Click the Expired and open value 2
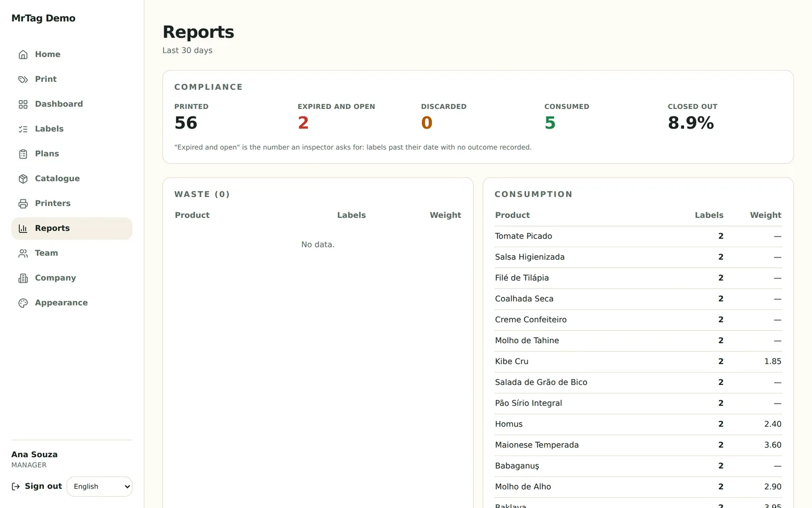 (303, 122)
